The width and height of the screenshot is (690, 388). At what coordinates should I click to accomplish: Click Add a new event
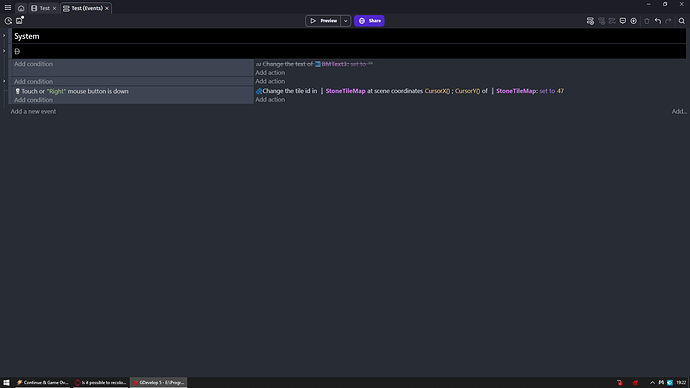33,111
